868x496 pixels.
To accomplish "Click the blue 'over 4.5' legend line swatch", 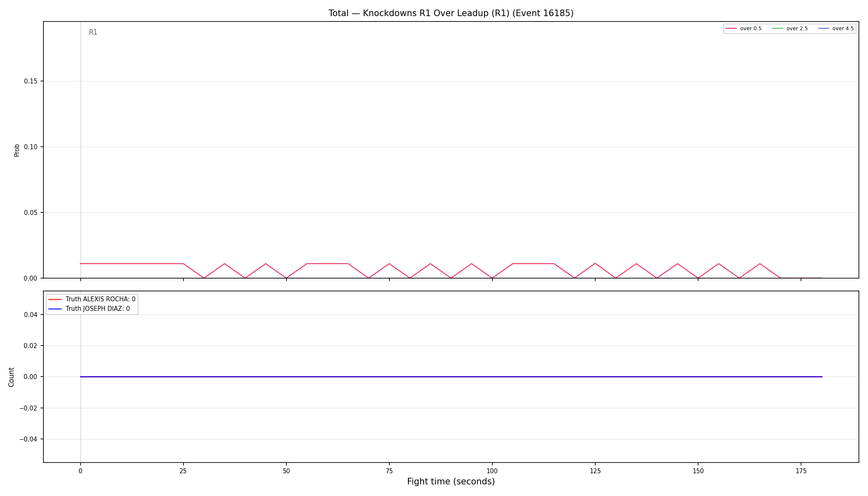I will tap(823, 29).
